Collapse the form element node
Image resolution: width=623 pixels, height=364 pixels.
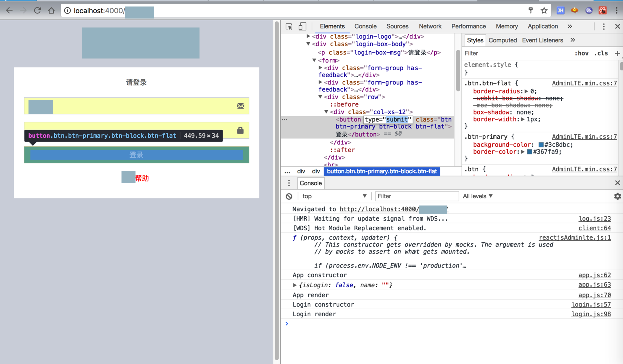[x=314, y=60]
